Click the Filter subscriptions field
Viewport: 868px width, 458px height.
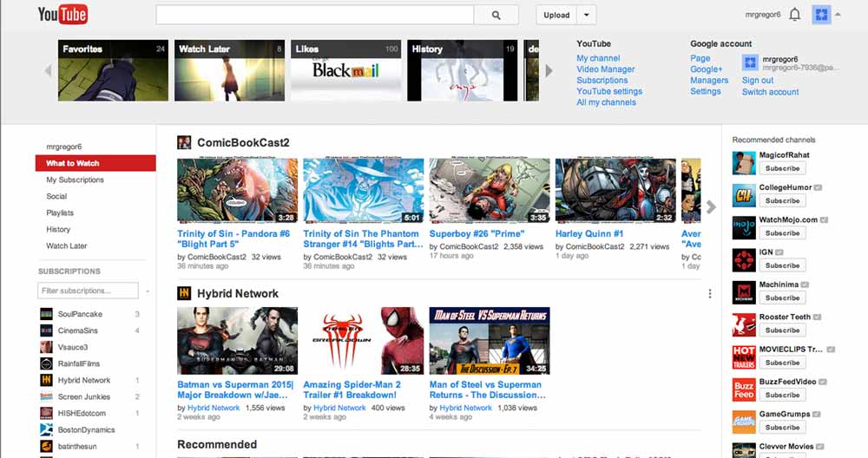click(x=88, y=291)
